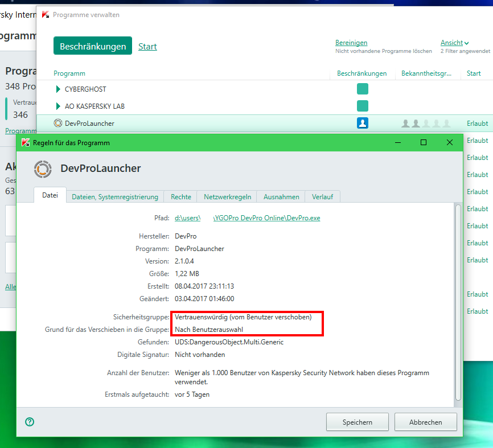Expand the CYBERGHOST group
This screenshot has height=448, width=493.
58,89
